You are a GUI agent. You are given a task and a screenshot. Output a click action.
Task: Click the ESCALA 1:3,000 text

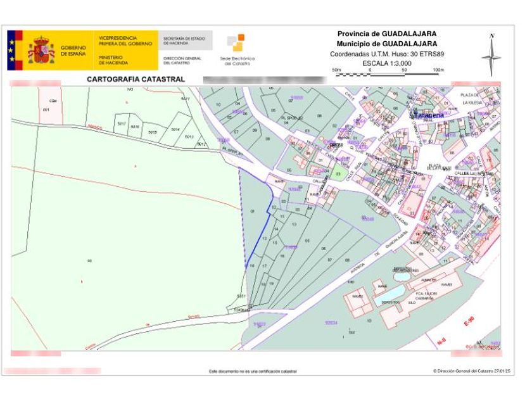387,63
